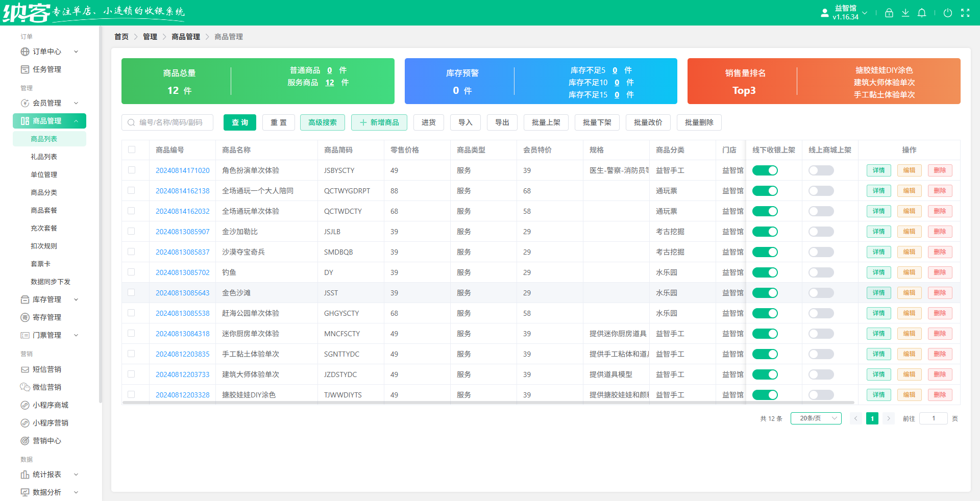Click the power logout icon
This screenshot has height=501, width=980.
[948, 13]
